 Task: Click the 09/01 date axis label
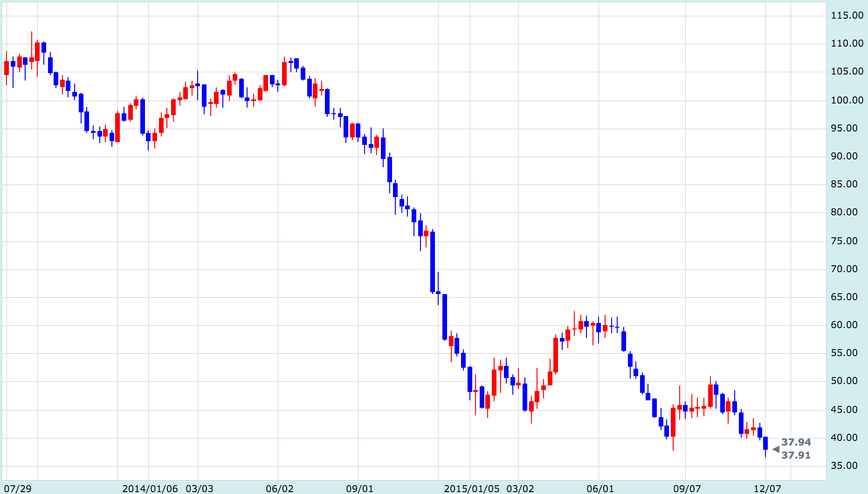tap(359, 489)
